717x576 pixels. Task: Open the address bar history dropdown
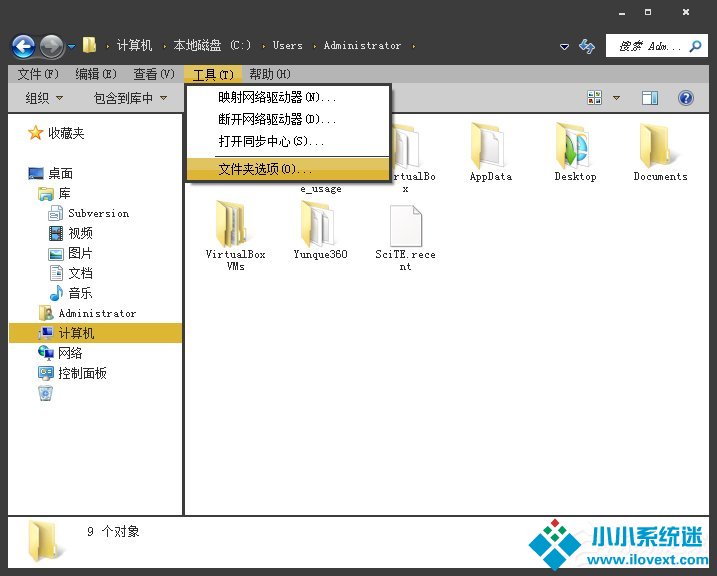click(x=564, y=46)
